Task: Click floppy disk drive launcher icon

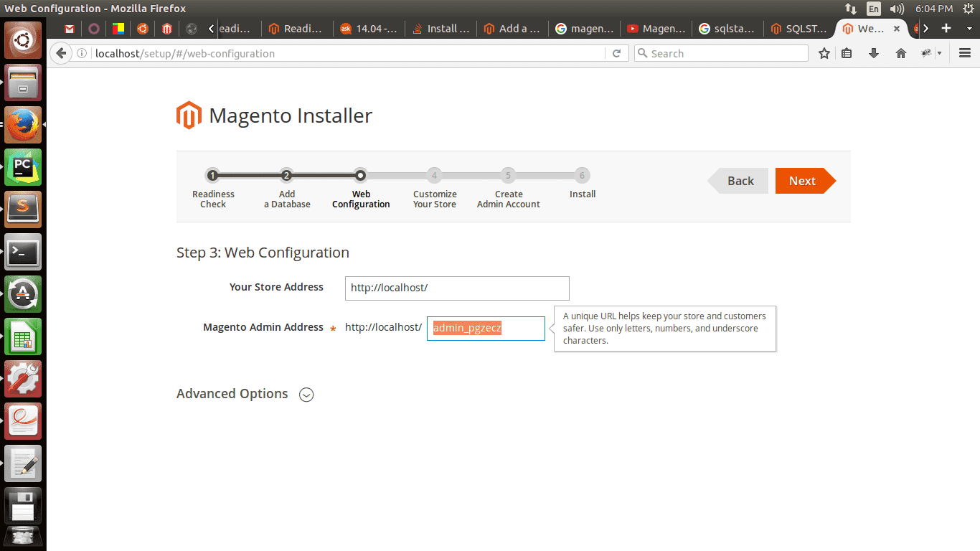Action: point(23,506)
